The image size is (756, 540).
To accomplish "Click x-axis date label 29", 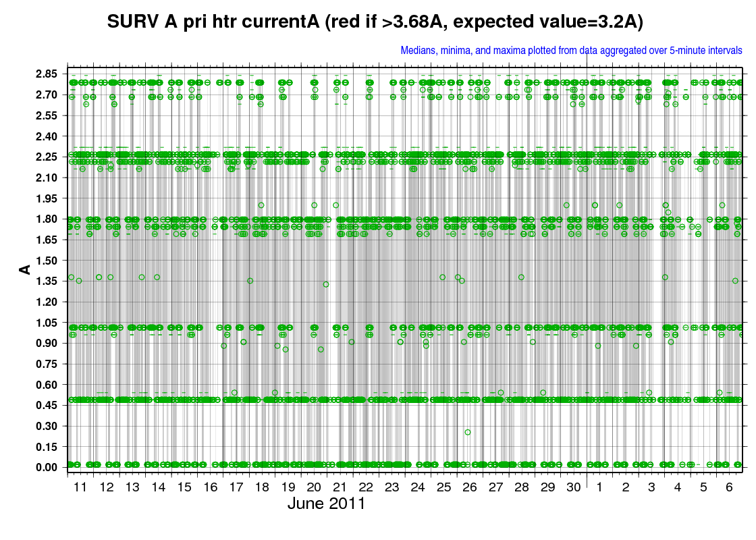I will click(x=547, y=487).
